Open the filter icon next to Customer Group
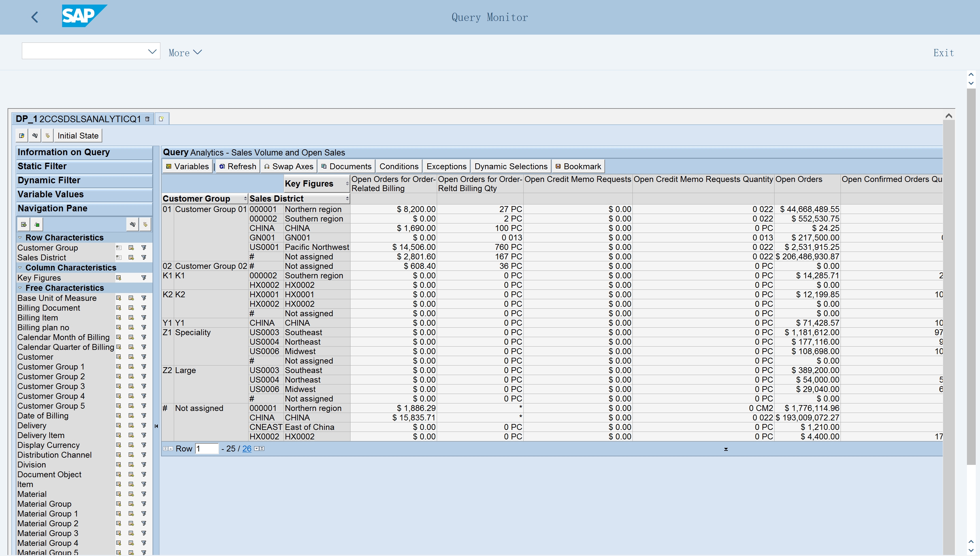Image resolution: width=980 pixels, height=556 pixels. pyautogui.click(x=144, y=247)
